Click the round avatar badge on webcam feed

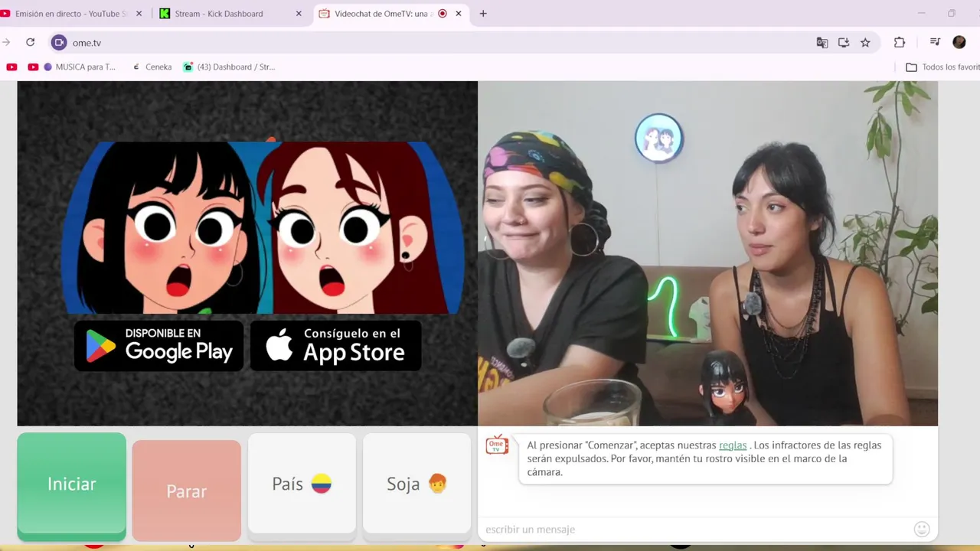pyautogui.click(x=659, y=139)
